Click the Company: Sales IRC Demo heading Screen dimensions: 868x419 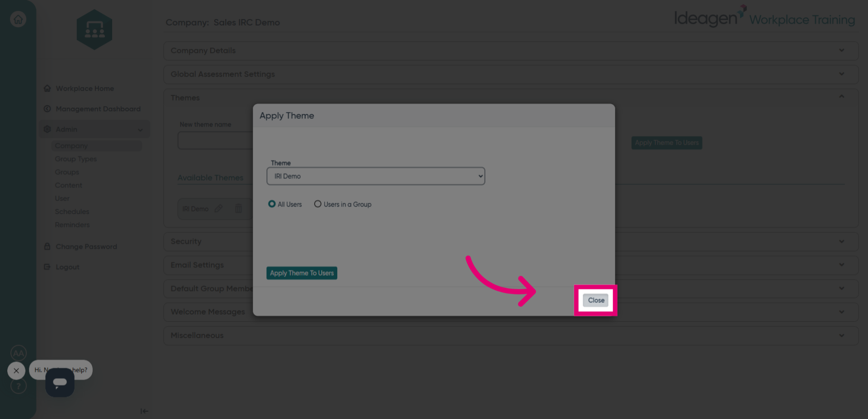[222, 22]
